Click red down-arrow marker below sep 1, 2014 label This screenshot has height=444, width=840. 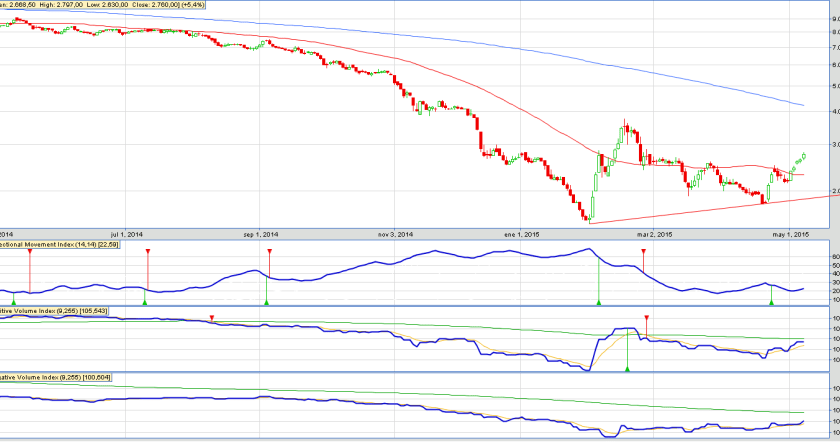[x=267, y=252]
